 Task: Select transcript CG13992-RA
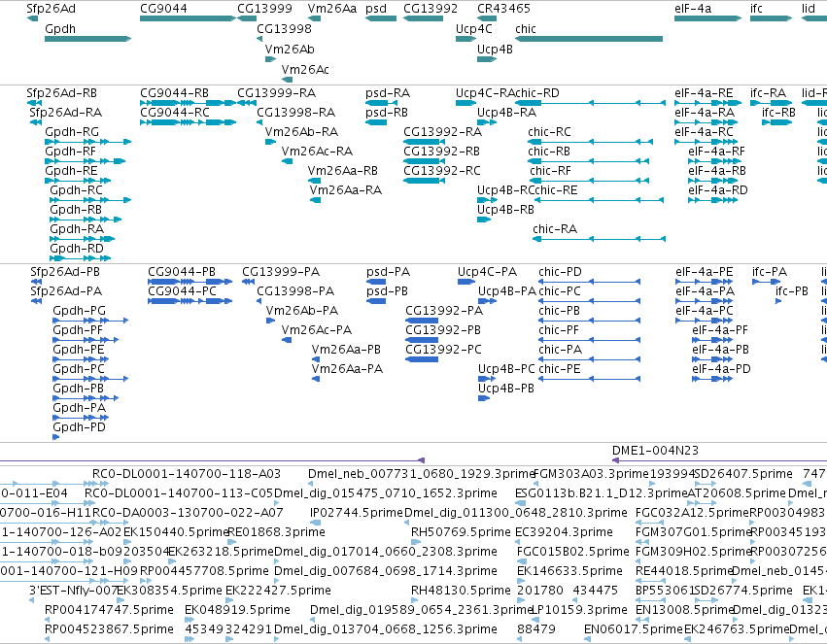423,142
